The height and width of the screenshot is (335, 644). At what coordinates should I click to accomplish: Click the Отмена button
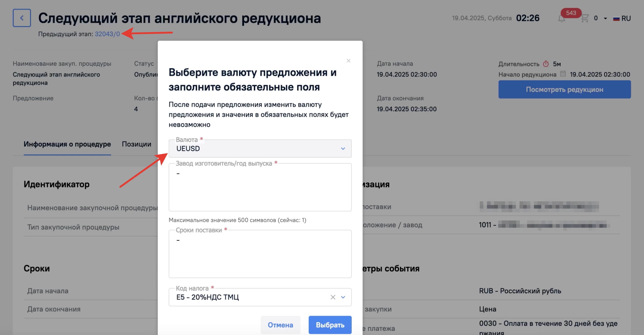[x=280, y=325]
